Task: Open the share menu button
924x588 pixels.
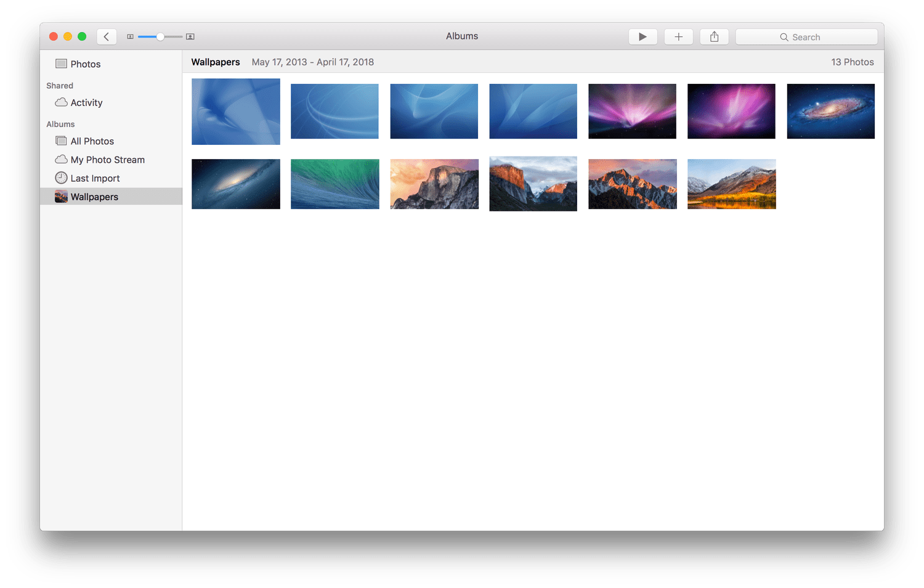Action: point(715,37)
